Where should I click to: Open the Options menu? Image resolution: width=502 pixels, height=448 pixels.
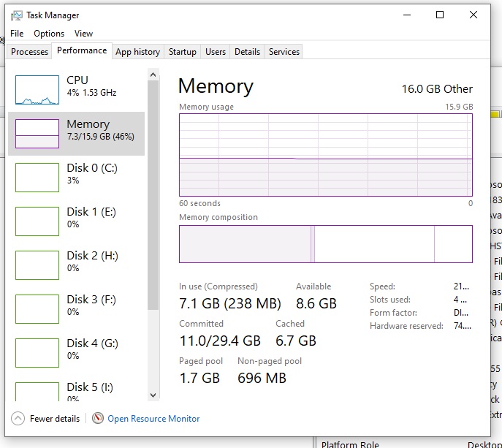tap(49, 34)
